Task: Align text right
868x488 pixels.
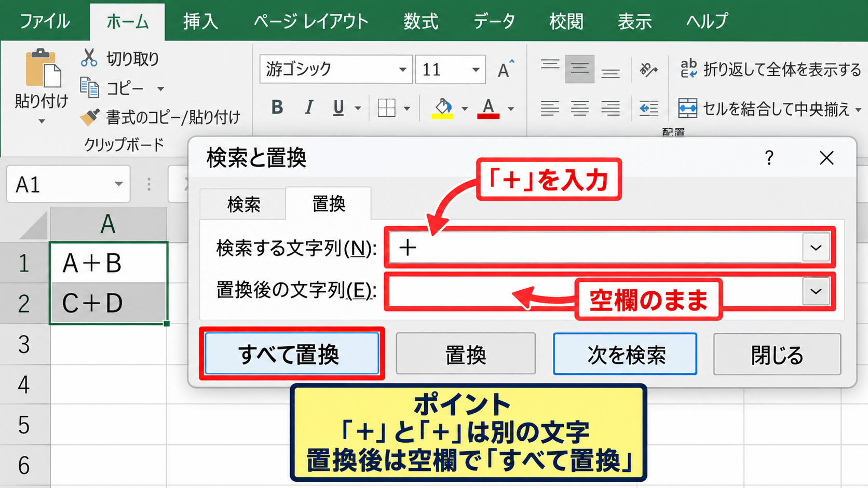Action: click(x=611, y=108)
